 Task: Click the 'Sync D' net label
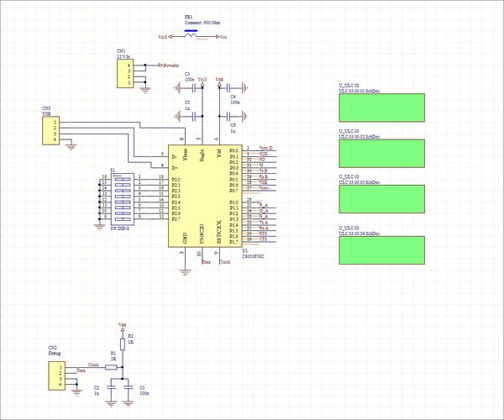tap(265, 148)
